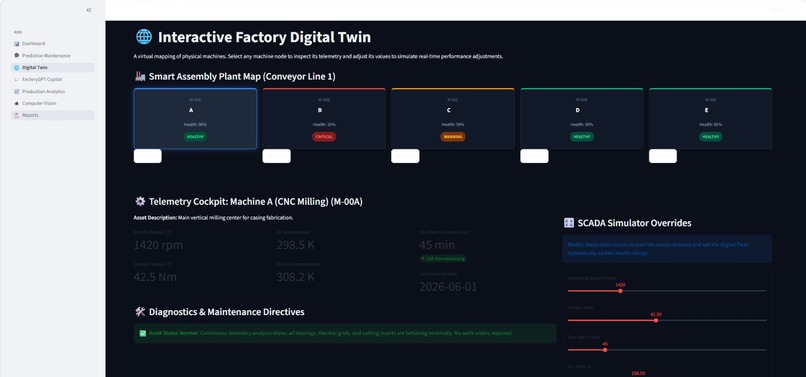The image size is (806, 377).
Task: Click the 'Telemetry Cockpit: Machine A' heading
Action: tap(255, 202)
